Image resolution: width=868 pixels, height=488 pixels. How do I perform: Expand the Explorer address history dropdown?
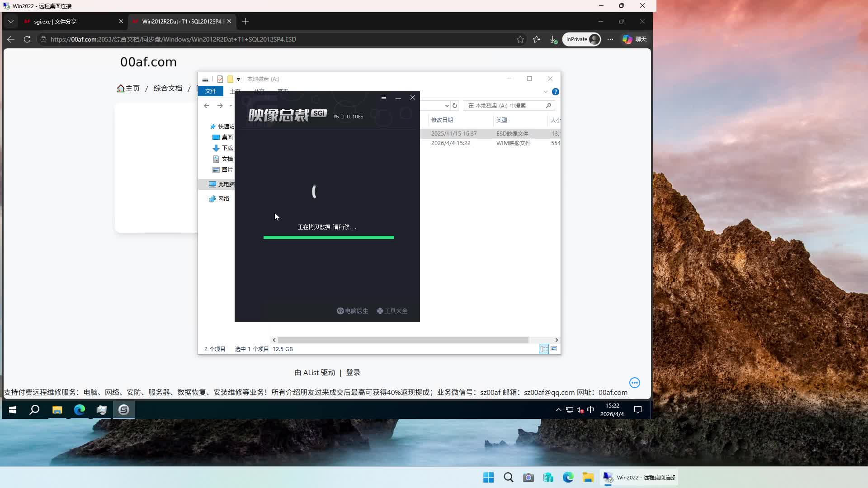coord(447,106)
